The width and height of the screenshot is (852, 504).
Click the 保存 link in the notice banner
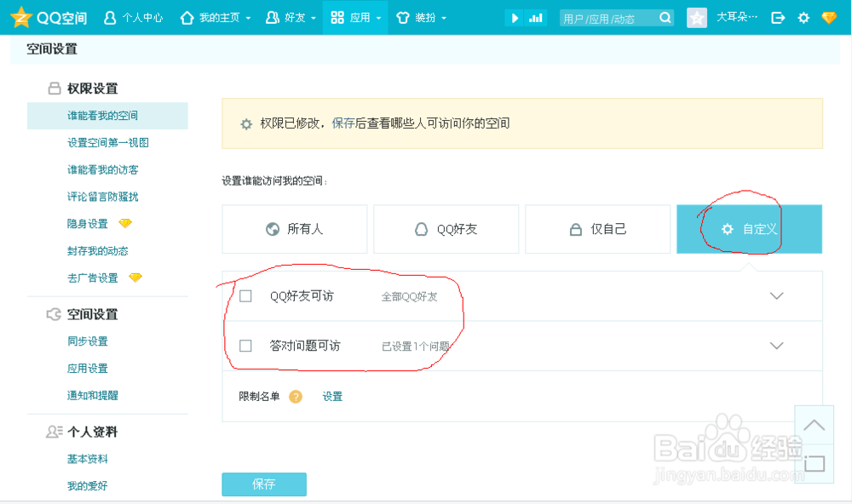coord(343,123)
